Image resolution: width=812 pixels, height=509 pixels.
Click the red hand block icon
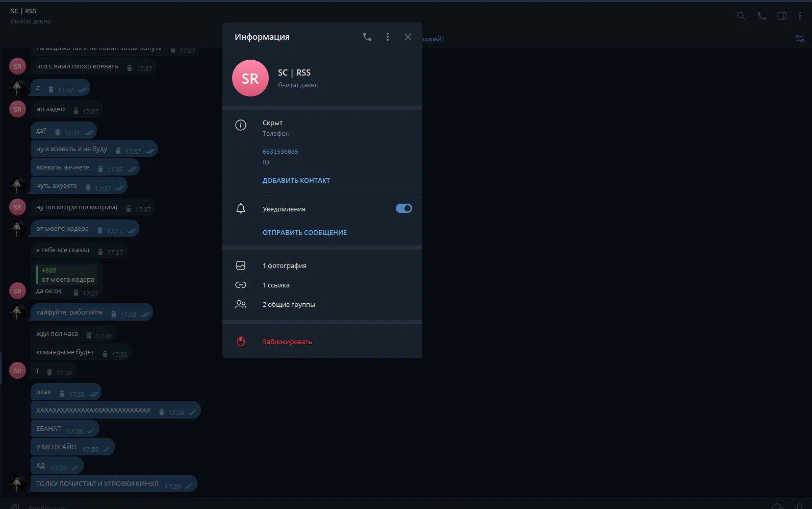click(241, 342)
